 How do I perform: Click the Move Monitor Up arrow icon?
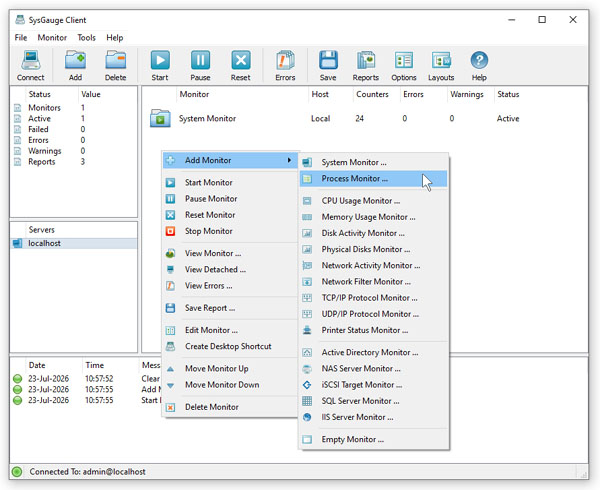(x=170, y=369)
